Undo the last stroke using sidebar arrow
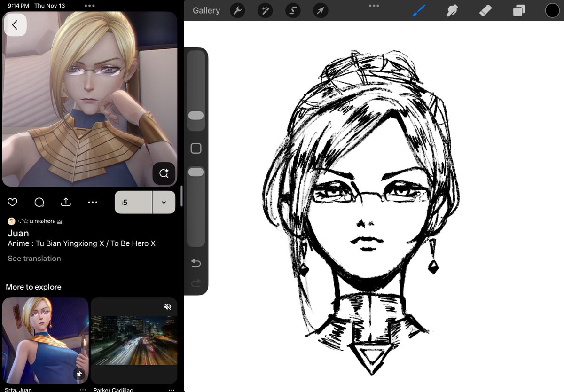 point(196,263)
